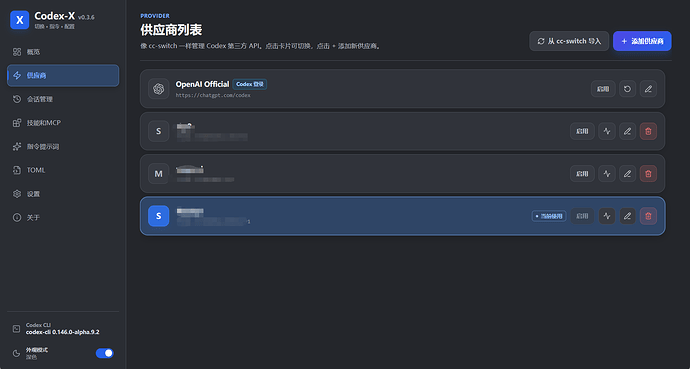Click the M avatar of the M provider
Viewport: 690px width, 369px height.
(158, 174)
